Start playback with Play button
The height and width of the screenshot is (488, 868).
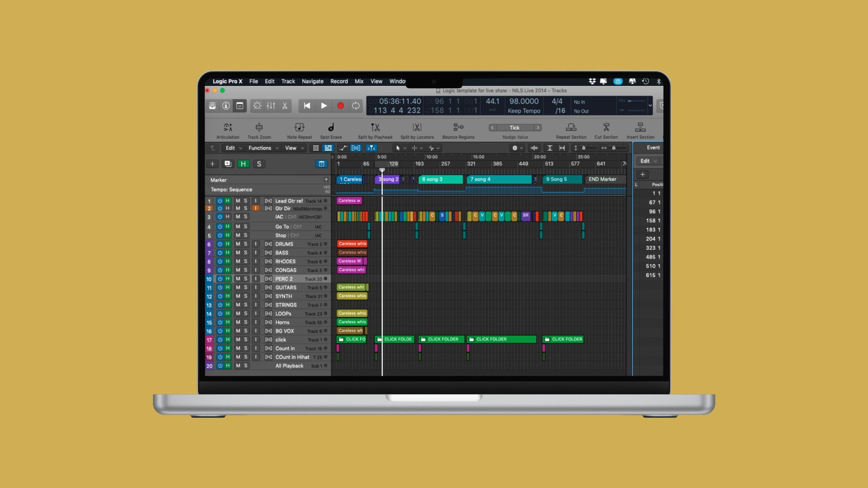coord(324,106)
